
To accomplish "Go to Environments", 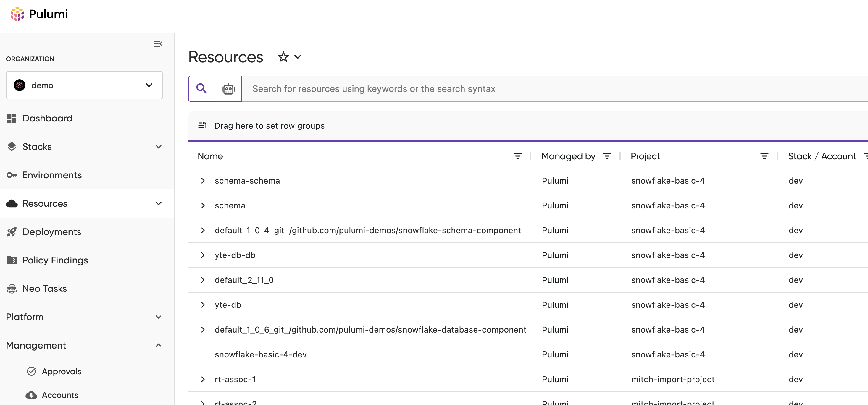I will [x=52, y=175].
